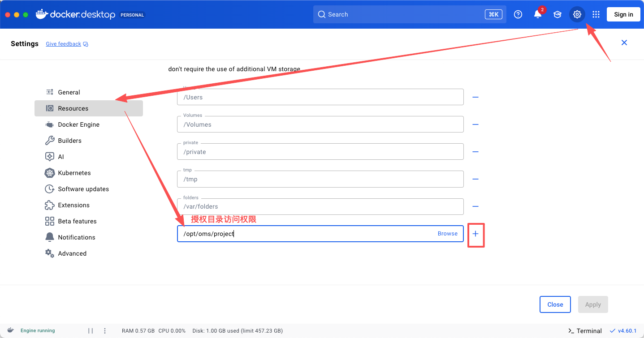This screenshot has width=644, height=338.
Task: Click the Sign in button
Action: point(623,14)
